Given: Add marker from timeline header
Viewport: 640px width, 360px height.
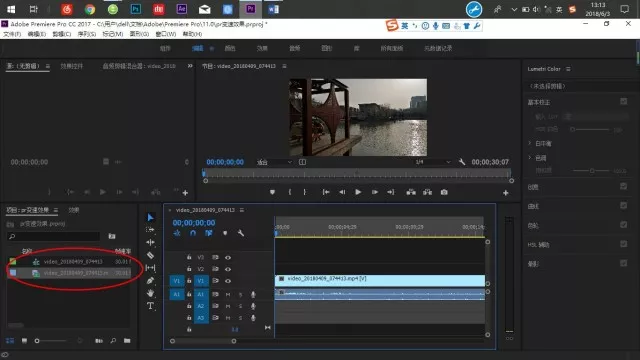Looking at the screenshot, I should 225,233.
